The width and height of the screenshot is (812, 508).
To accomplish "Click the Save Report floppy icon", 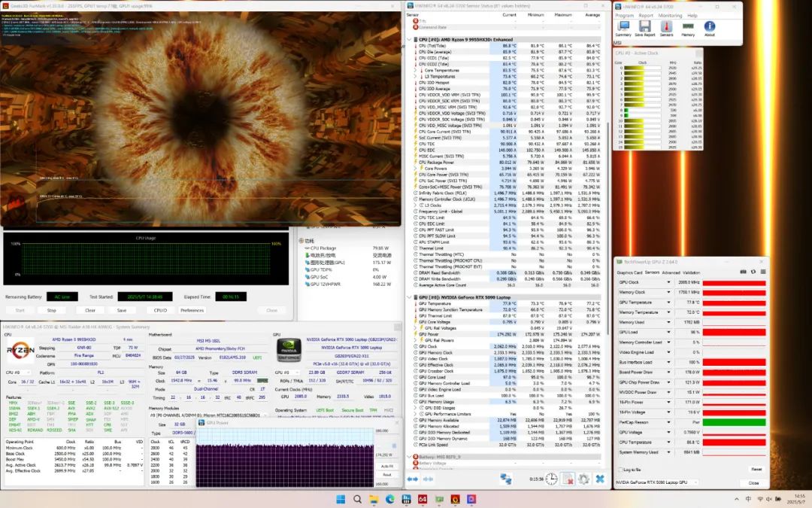I will click(x=645, y=26).
